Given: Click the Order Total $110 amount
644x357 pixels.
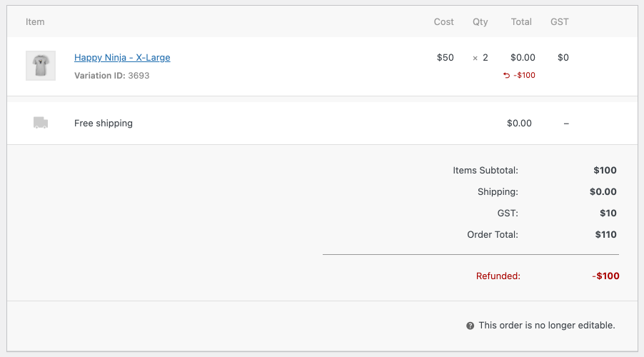Looking at the screenshot, I should pyautogui.click(x=605, y=234).
